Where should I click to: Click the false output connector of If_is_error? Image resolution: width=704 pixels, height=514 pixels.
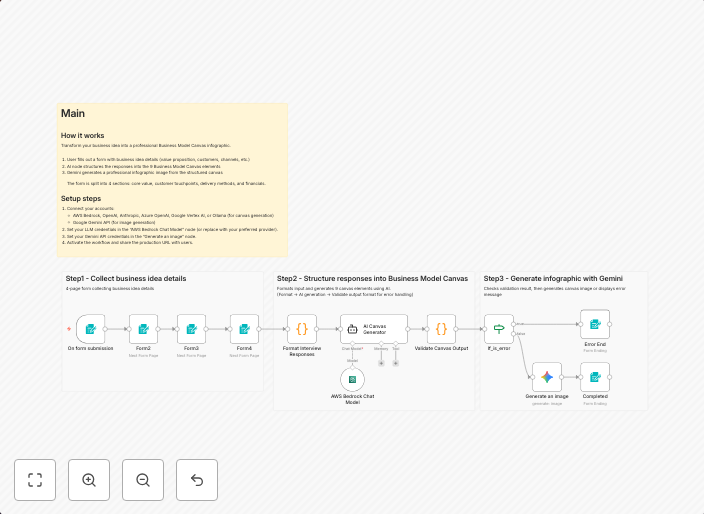pyautogui.click(x=514, y=334)
